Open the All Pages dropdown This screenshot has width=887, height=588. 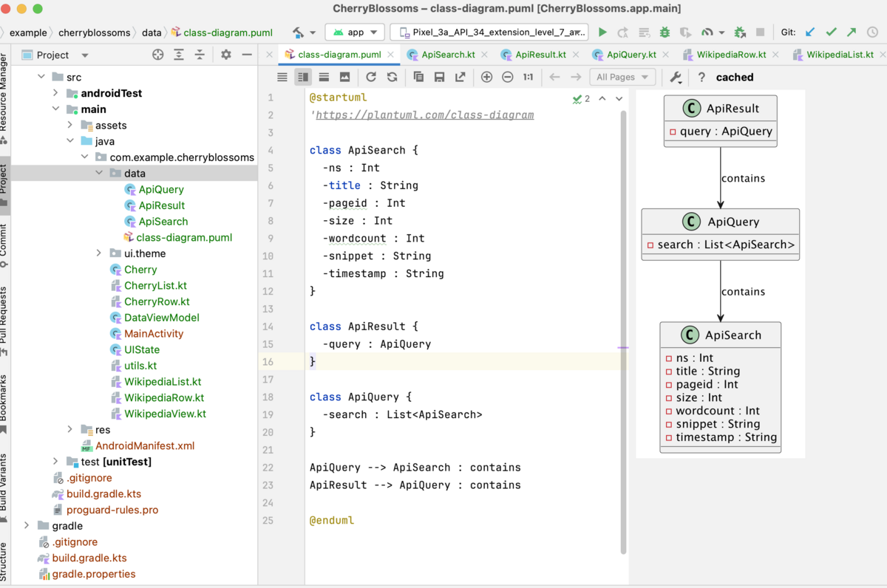point(622,77)
